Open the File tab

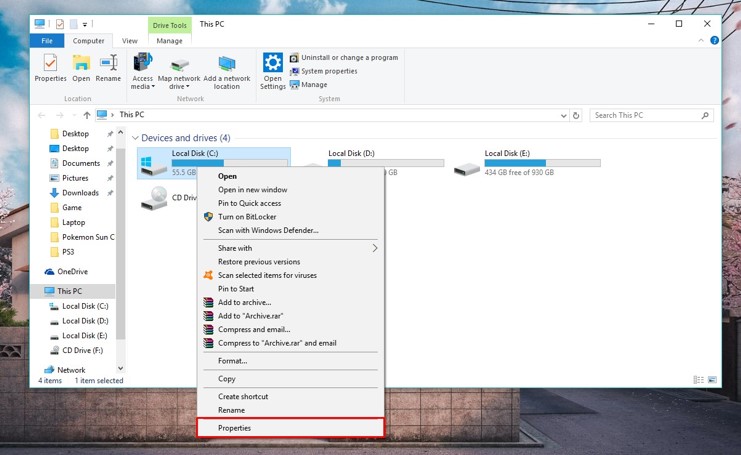(47, 41)
